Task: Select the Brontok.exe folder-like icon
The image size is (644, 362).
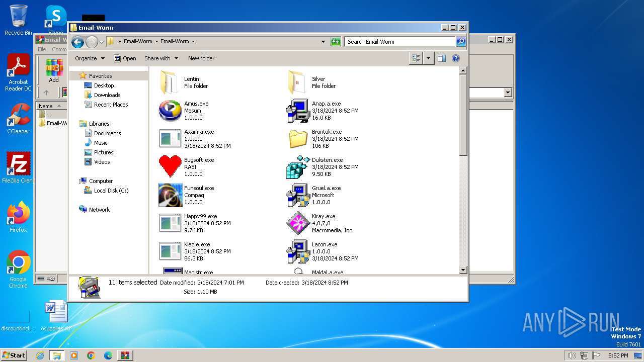Action: [298, 139]
